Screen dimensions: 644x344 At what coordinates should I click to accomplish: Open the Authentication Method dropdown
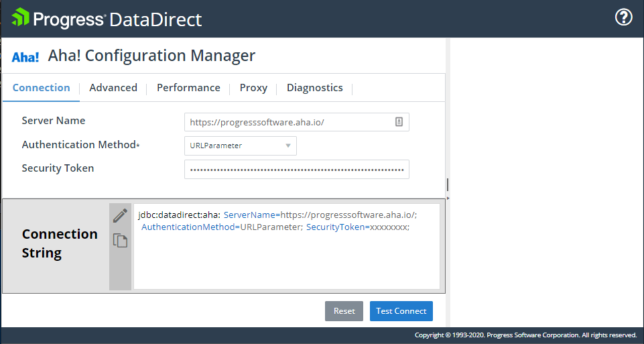coord(240,146)
